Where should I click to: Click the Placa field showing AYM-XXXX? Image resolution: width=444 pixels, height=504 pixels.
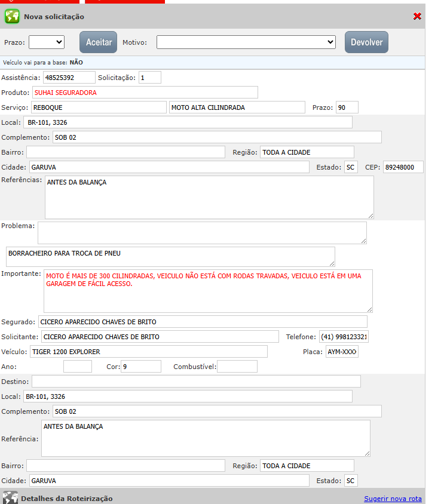(x=342, y=352)
